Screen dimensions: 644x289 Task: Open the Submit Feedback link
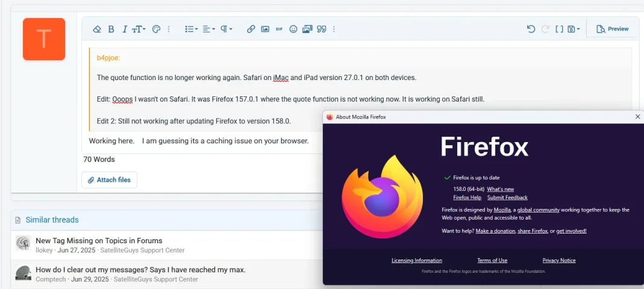507,197
